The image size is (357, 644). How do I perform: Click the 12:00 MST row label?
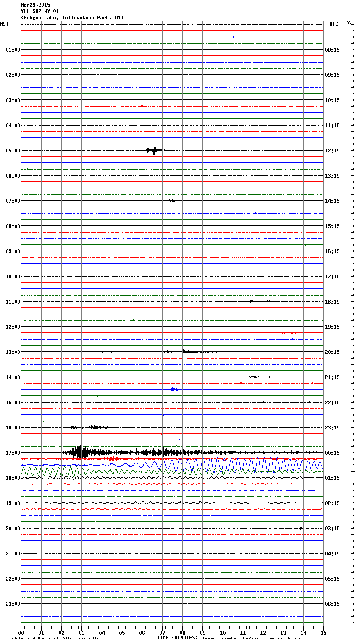tap(13, 327)
